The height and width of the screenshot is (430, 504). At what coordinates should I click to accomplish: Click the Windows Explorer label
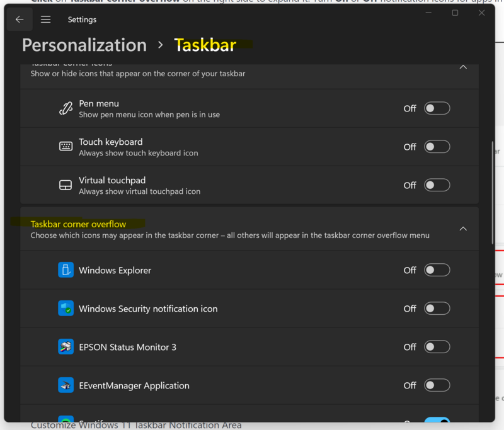(115, 270)
